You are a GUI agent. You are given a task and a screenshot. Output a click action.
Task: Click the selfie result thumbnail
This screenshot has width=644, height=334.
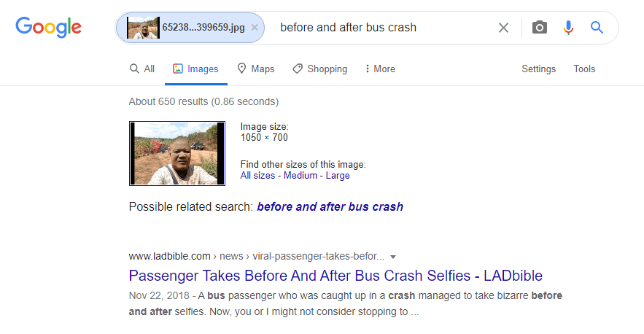[x=177, y=153]
